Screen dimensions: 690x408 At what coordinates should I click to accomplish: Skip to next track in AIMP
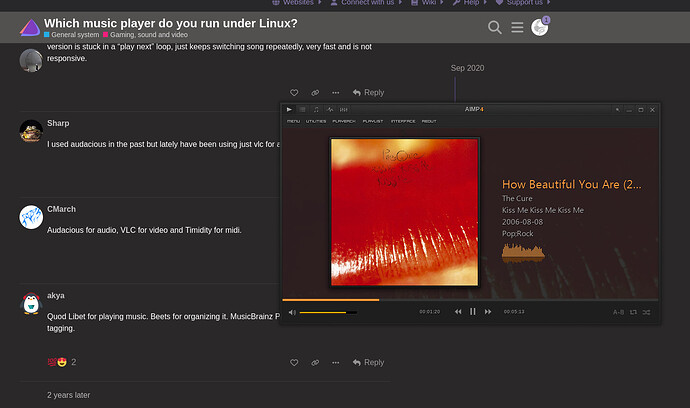coord(488,312)
